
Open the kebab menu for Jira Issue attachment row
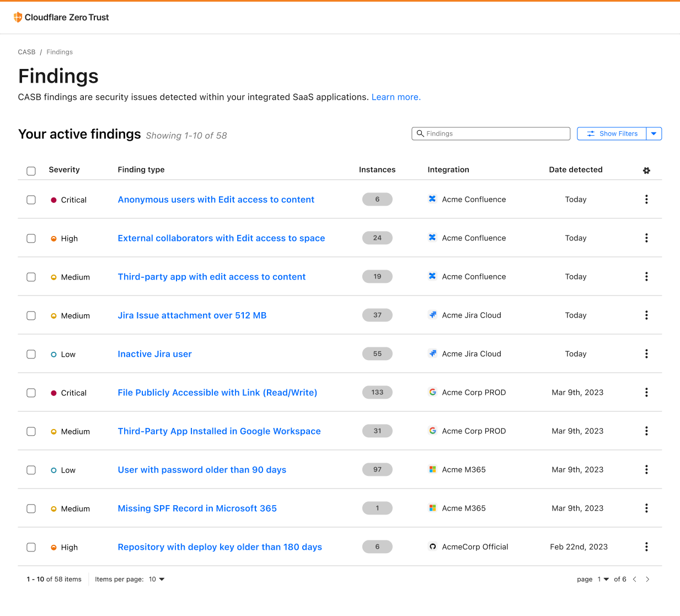646,315
